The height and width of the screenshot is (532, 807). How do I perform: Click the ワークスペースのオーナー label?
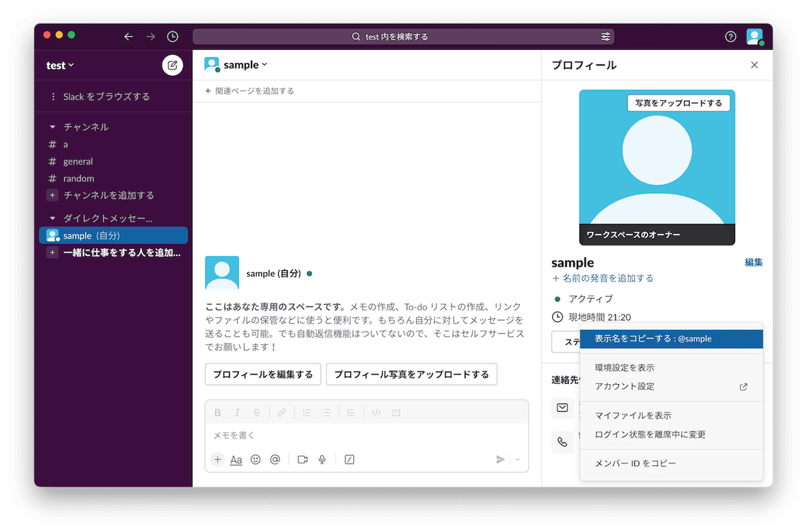[x=633, y=235]
